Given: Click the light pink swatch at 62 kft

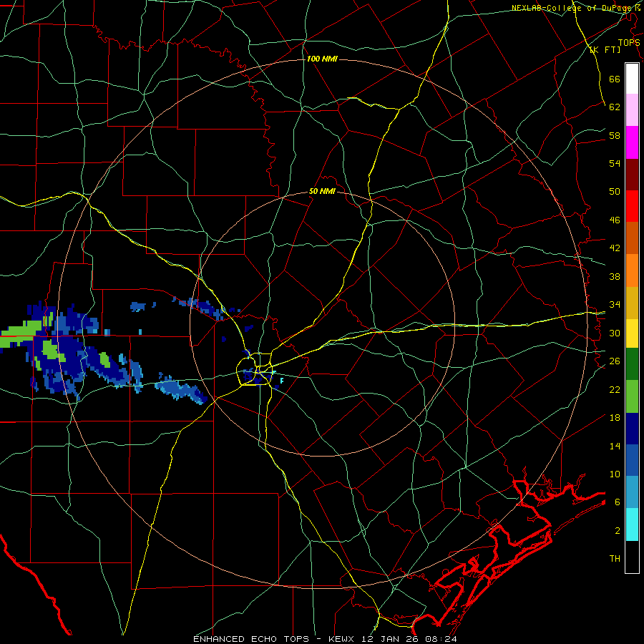Looking at the screenshot, I should [632, 110].
